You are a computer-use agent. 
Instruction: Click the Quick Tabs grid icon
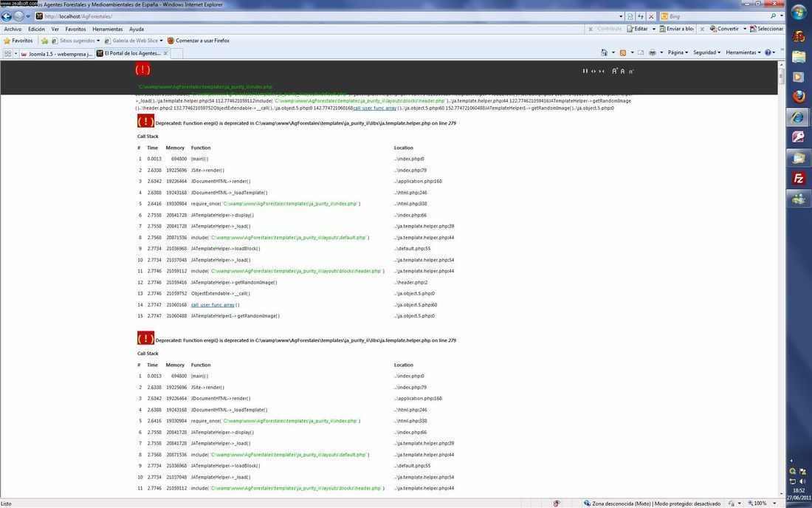[x=7, y=53]
